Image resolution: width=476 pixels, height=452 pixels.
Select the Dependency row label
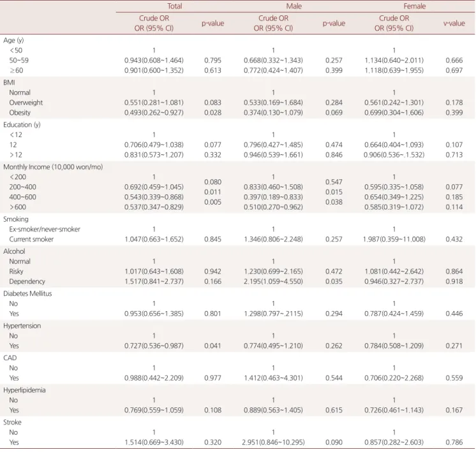(27, 281)
